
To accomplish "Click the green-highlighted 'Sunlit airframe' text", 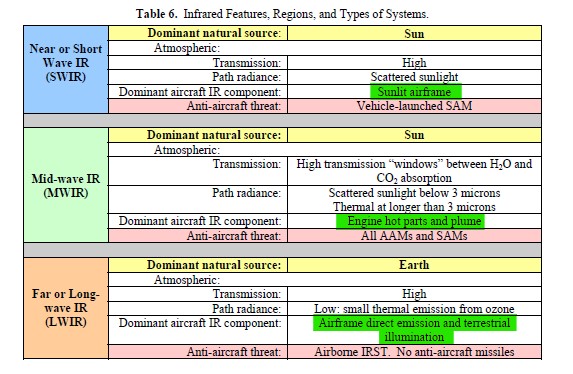I will coord(414,91).
